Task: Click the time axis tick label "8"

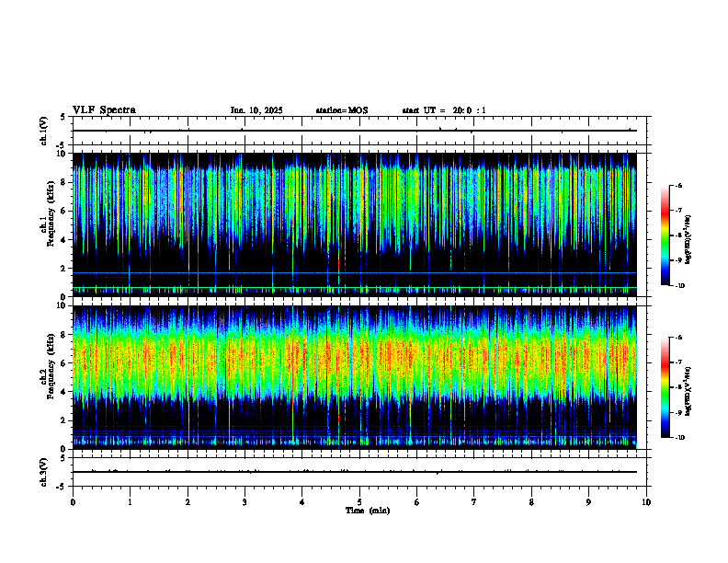Action: (x=531, y=502)
